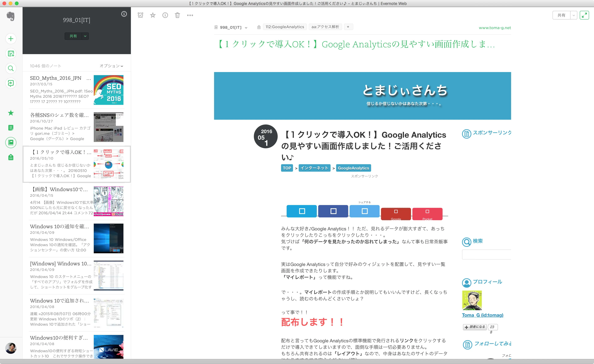Open Toma_G (id:tomag) profile link
The width and height of the screenshot is (594, 364).
483,315
